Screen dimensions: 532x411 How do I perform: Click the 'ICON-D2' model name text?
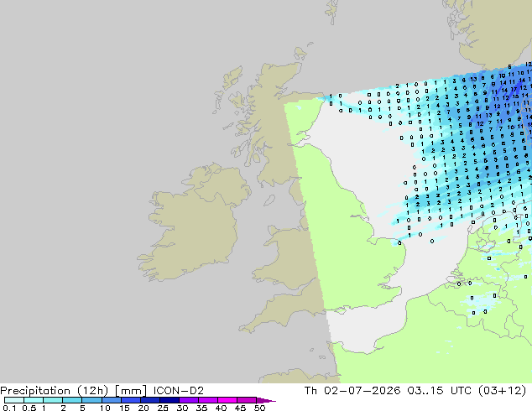(x=179, y=391)
